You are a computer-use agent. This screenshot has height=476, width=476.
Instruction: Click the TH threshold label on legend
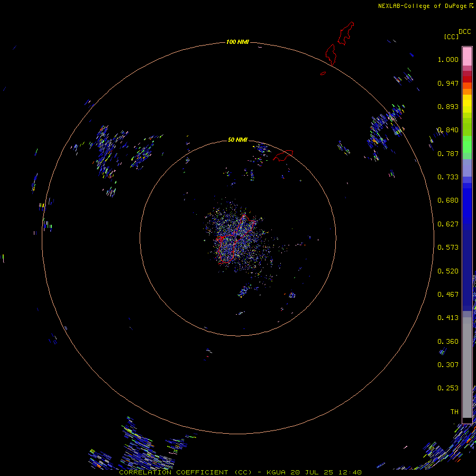click(x=454, y=412)
